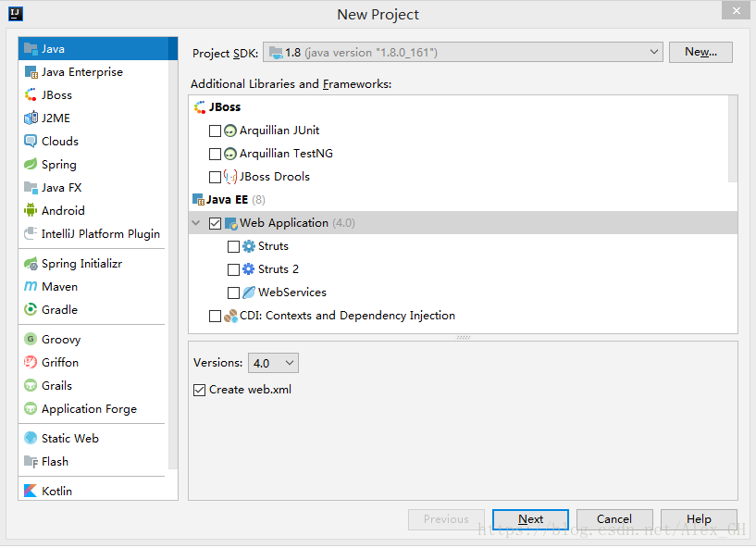Click the Gradle icon
Screen dimensions: 756x548
[x=31, y=310]
